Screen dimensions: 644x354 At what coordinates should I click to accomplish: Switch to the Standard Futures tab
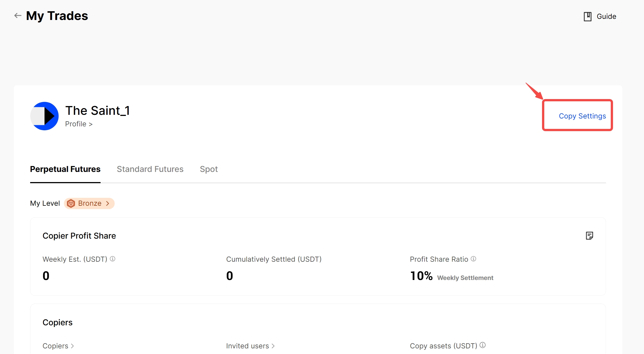[150, 169]
